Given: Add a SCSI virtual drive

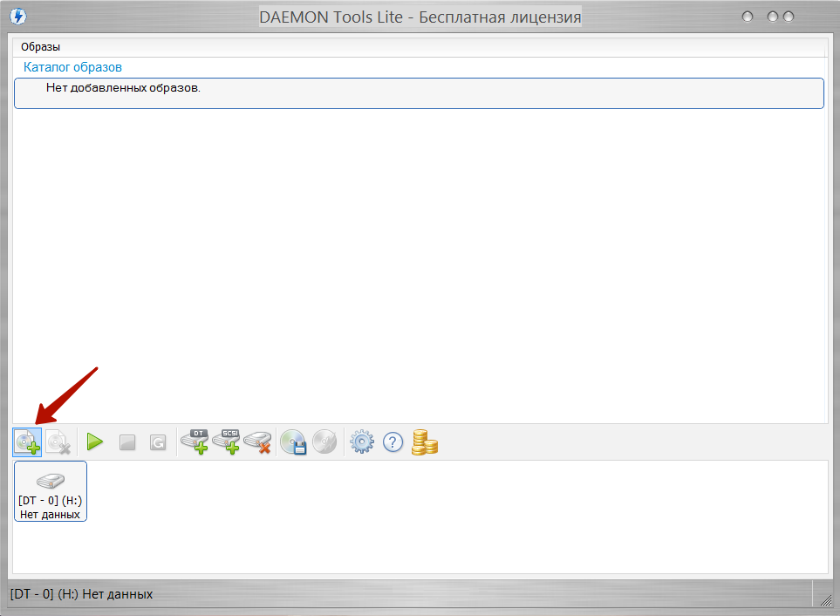Looking at the screenshot, I should coord(226,442).
